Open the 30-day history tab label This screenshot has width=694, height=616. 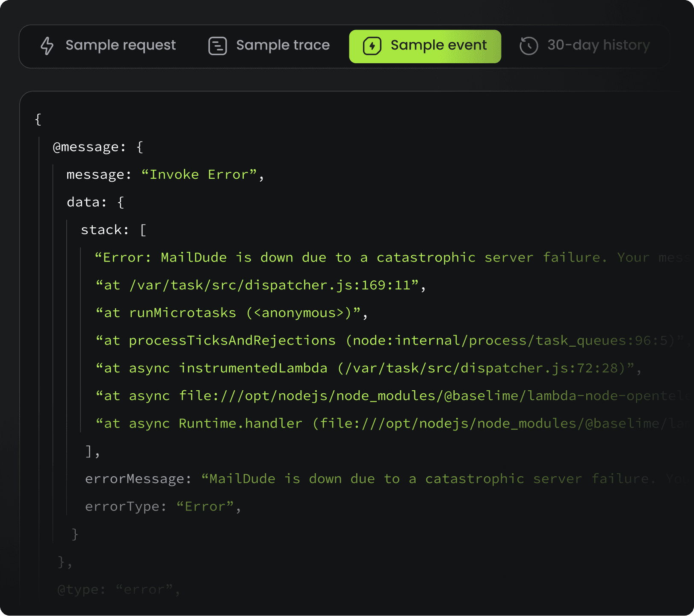click(x=598, y=45)
